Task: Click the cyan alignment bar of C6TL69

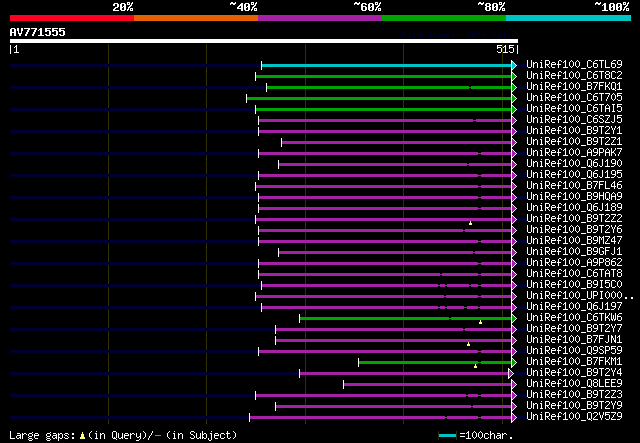Action: coord(387,65)
